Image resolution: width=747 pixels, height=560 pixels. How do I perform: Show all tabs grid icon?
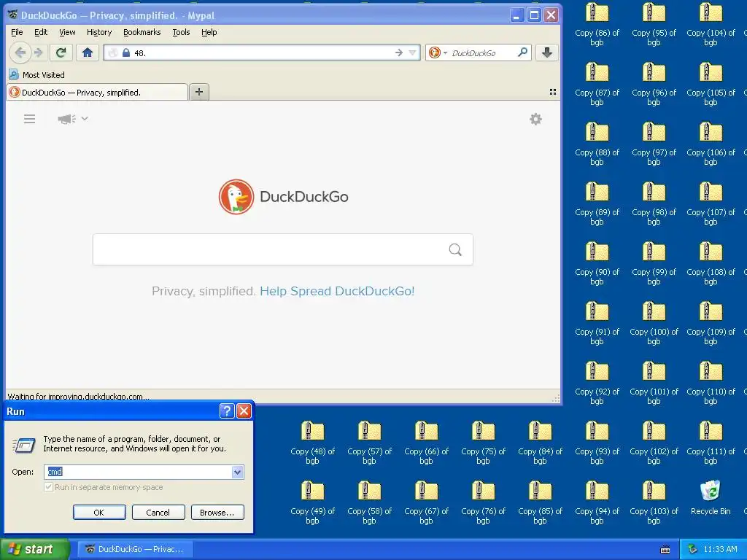553,92
